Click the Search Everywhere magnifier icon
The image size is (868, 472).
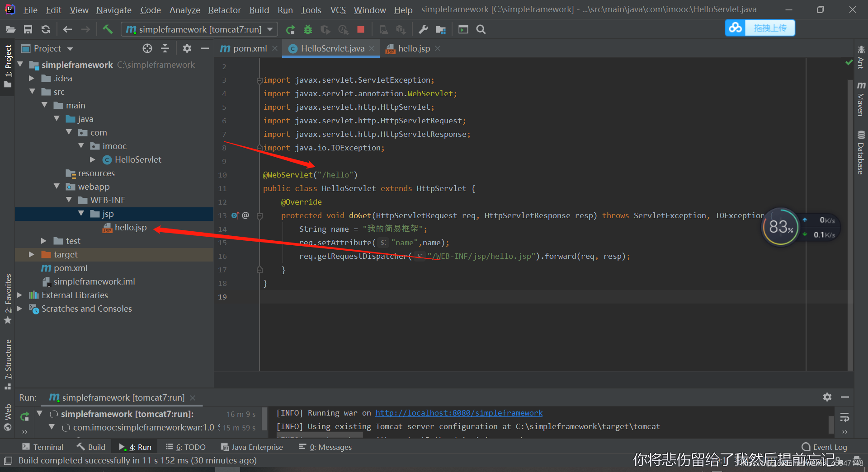[481, 29]
